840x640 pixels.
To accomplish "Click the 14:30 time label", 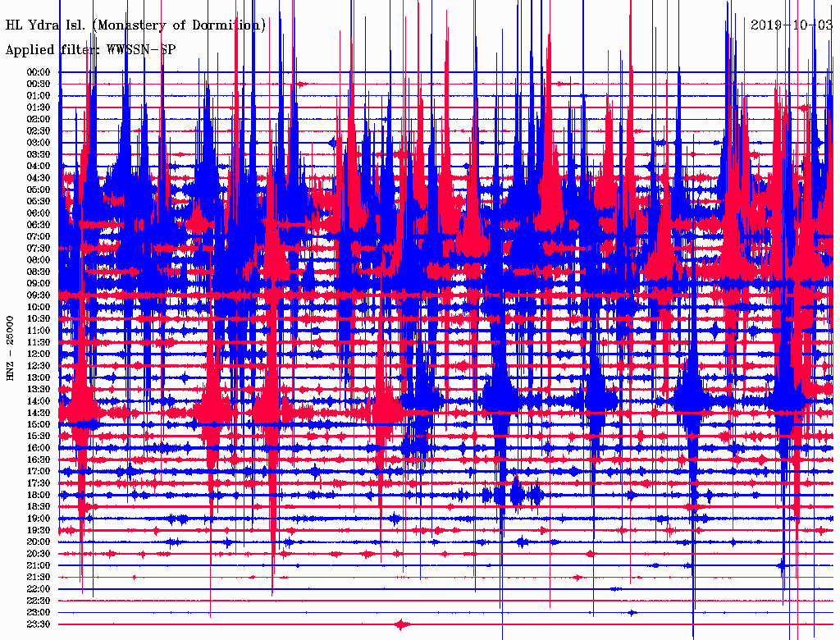I will 39,414.
